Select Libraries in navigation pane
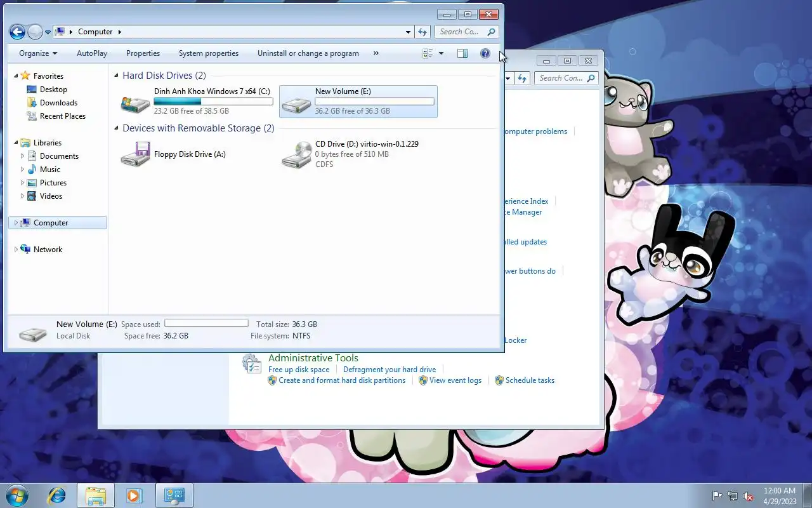Viewport: 812px width, 508px height. (48, 143)
